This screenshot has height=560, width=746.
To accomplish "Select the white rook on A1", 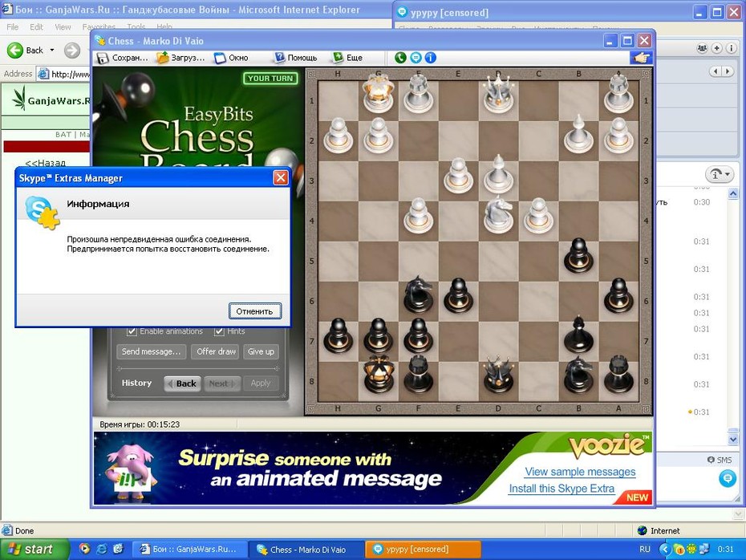I will pyautogui.click(x=618, y=95).
